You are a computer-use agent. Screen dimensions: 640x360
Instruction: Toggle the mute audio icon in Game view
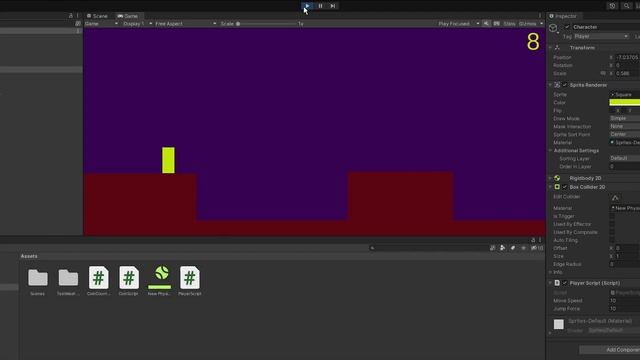486,24
